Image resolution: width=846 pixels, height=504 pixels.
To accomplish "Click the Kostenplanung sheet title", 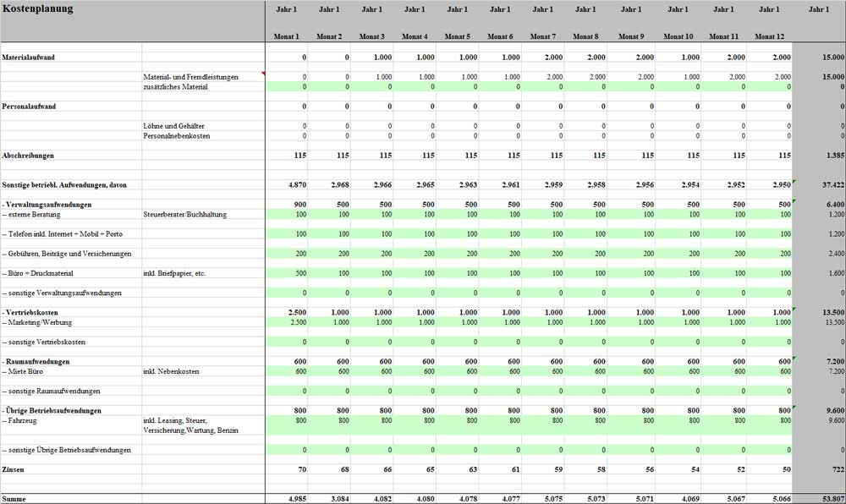I will click(38, 8).
